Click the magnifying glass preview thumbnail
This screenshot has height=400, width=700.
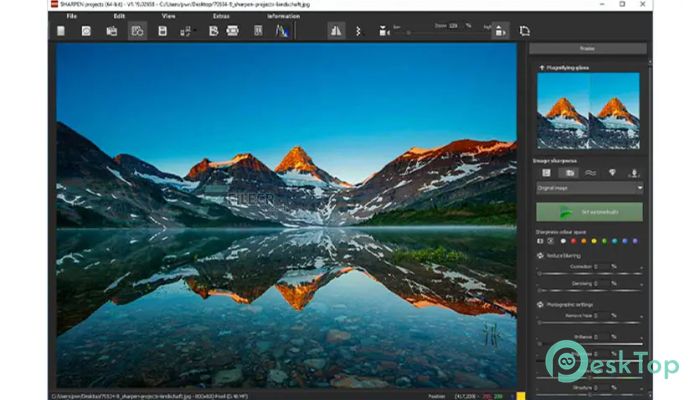click(589, 111)
